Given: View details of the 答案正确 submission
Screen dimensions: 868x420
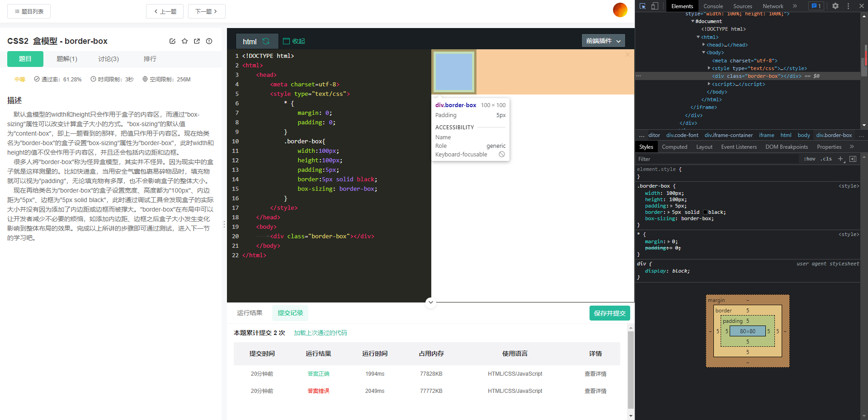Looking at the screenshot, I should (595, 374).
